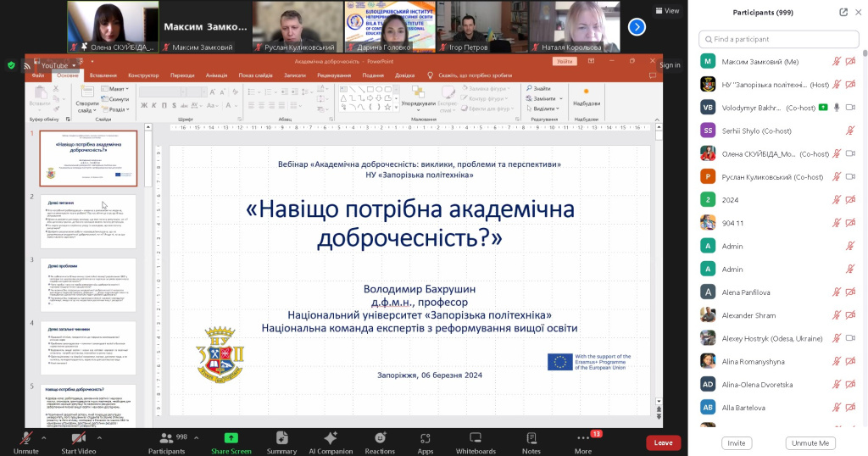The height and width of the screenshot is (456, 868).
Task: Click the View button at top right
Action: pyautogui.click(x=667, y=10)
